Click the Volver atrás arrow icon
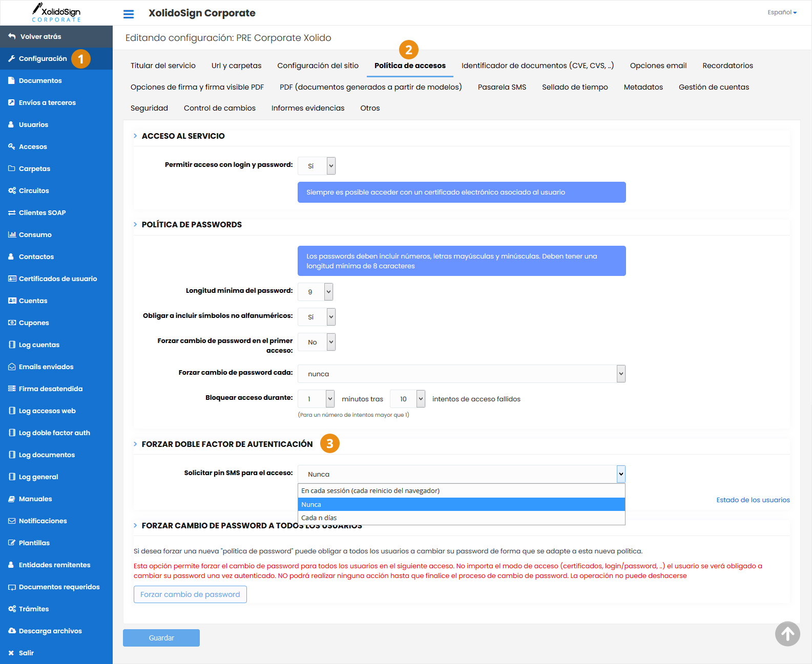The width and height of the screenshot is (812, 664). [12, 36]
